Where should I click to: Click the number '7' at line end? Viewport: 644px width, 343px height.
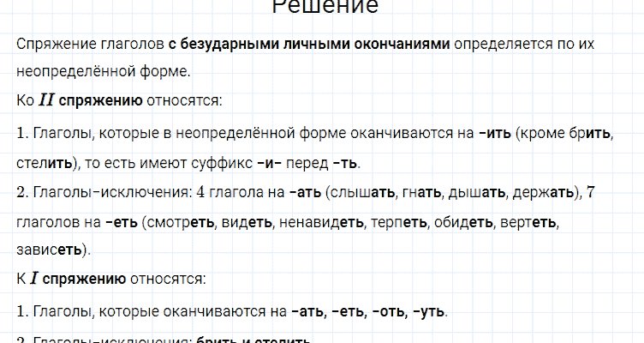tap(589, 192)
